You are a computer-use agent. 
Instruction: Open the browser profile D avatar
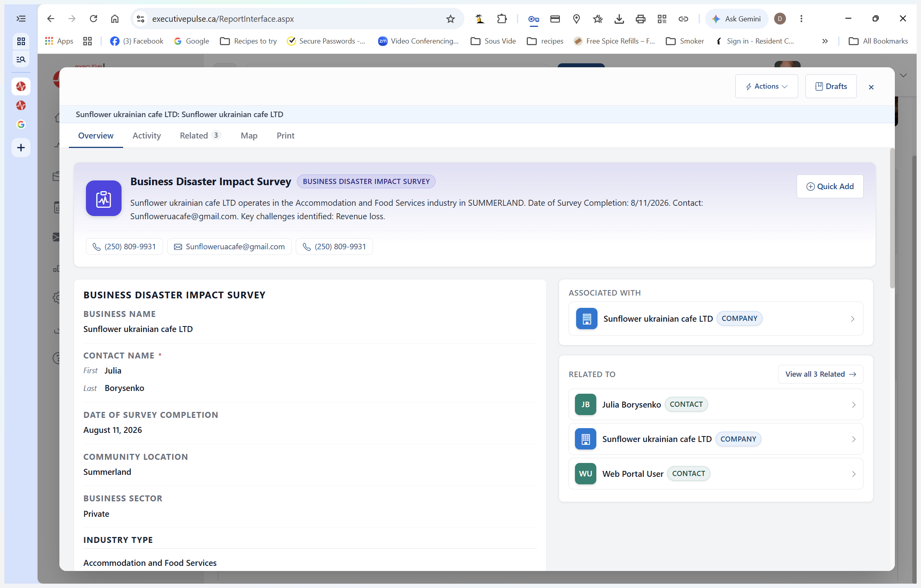[780, 19]
